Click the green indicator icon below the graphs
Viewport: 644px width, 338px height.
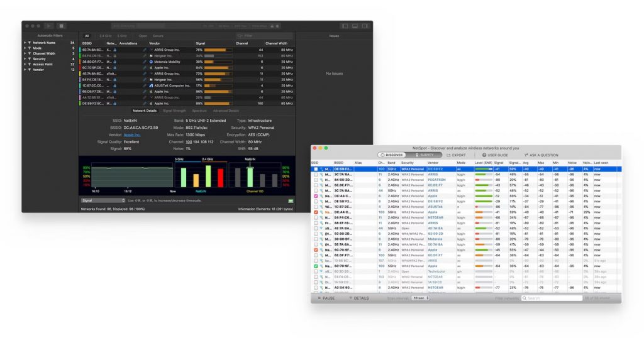[291, 200]
